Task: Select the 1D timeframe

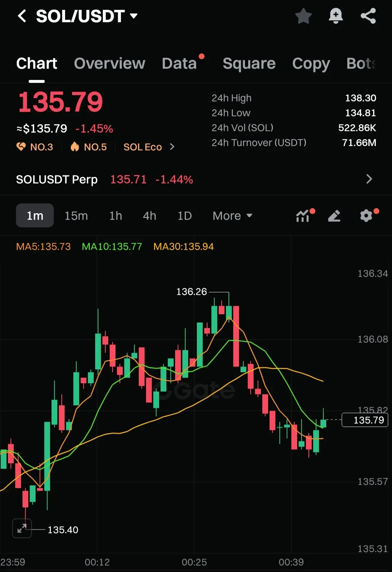Action: 185,216
